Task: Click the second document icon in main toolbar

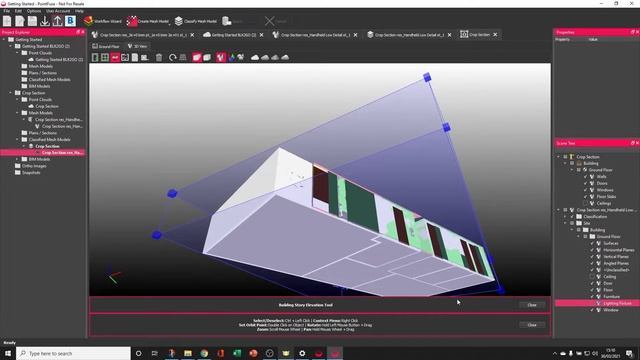Action: point(20,21)
